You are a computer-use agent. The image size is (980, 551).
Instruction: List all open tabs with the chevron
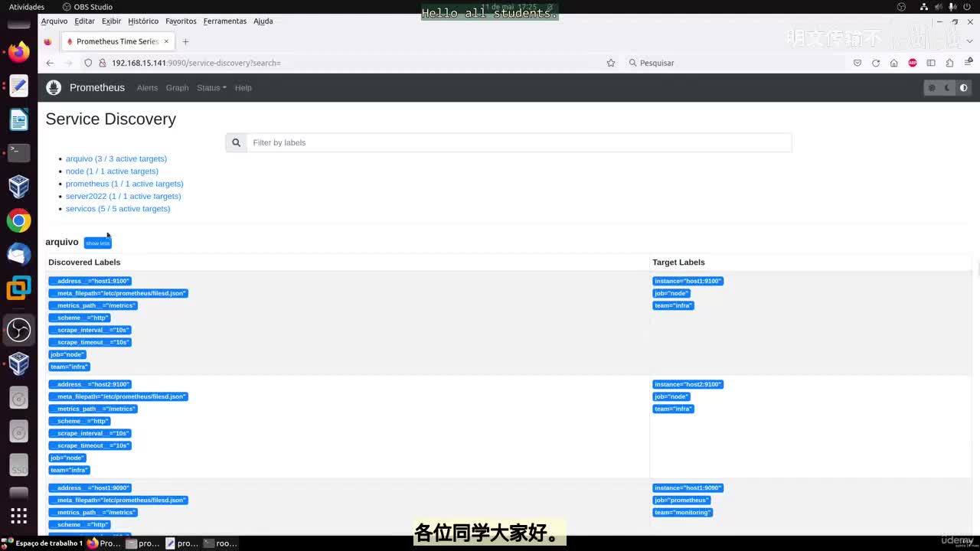click(970, 41)
